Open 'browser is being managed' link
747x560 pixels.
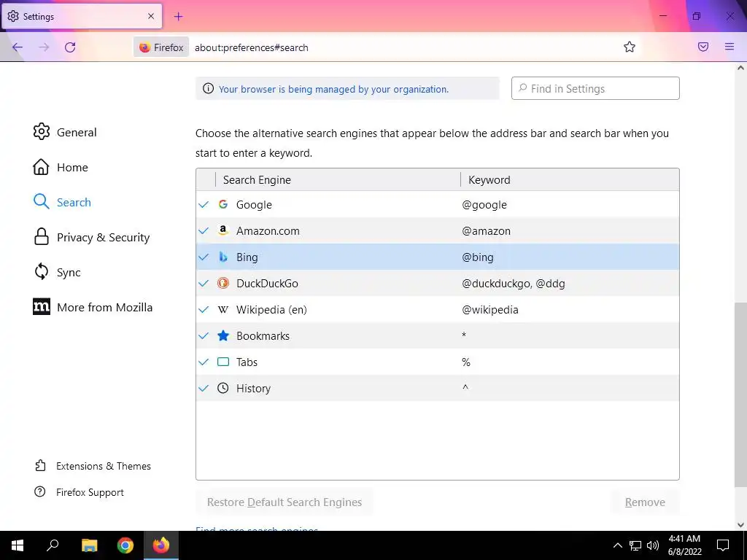pos(333,89)
